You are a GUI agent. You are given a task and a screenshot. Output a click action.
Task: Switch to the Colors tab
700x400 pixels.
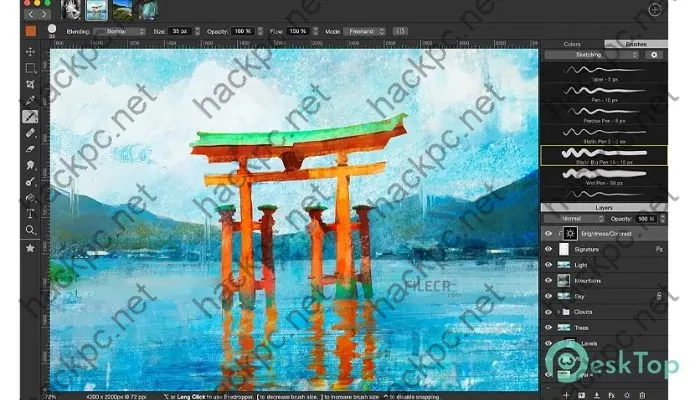pos(572,44)
